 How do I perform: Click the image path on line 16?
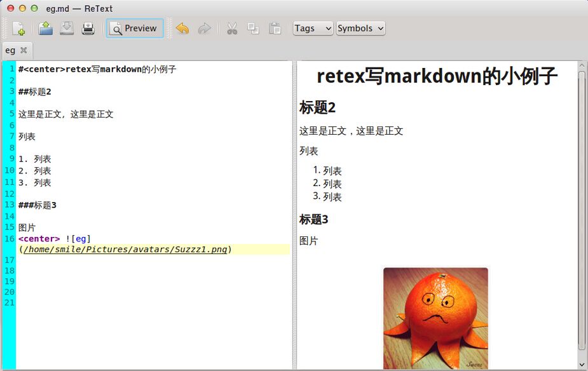(x=126, y=250)
